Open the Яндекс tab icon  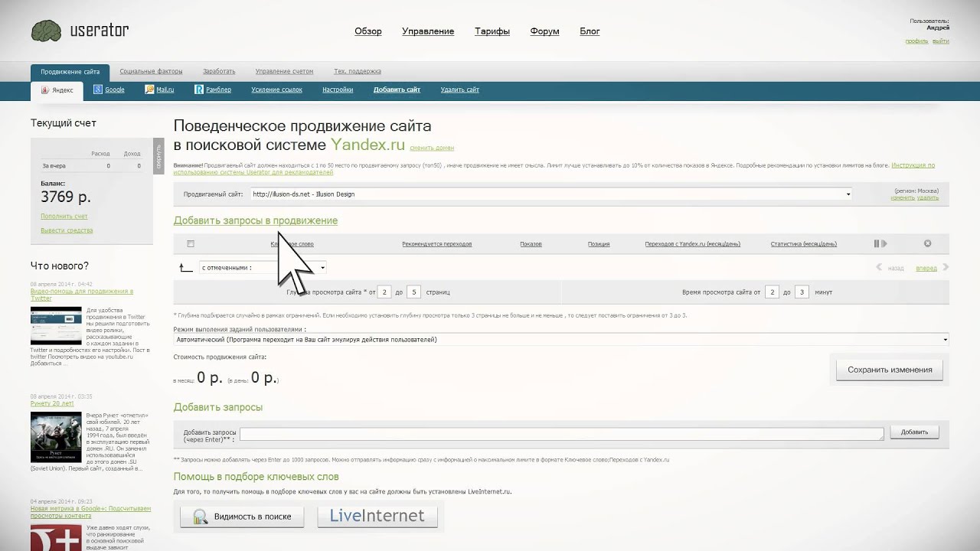[45, 90]
